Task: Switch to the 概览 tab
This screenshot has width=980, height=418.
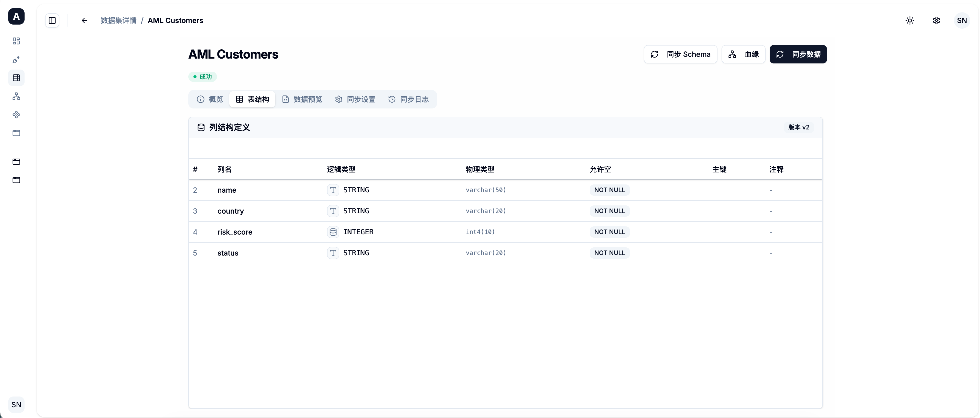Action: click(x=210, y=99)
